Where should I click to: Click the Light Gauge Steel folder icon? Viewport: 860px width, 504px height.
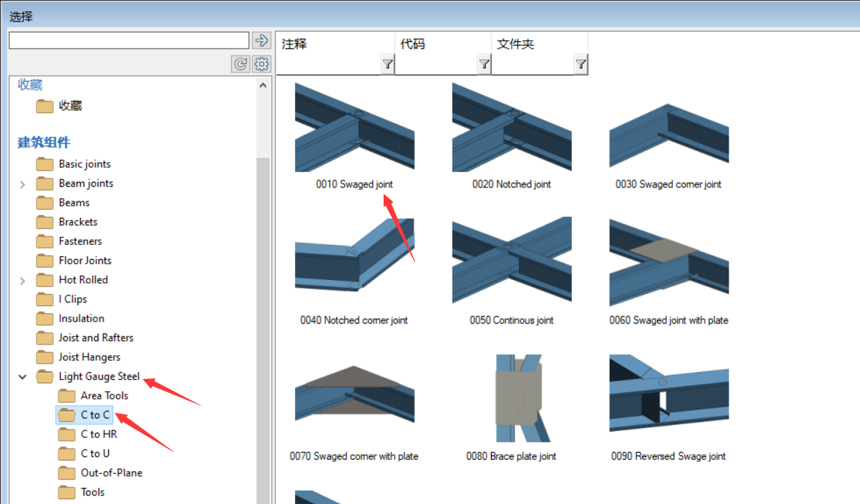(45, 376)
